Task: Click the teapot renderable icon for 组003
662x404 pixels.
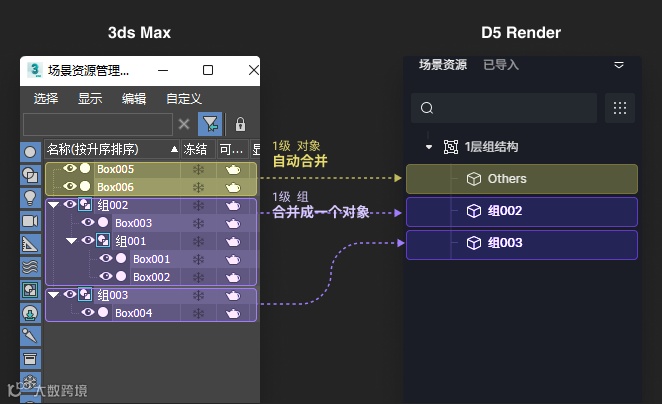Action: (x=233, y=295)
